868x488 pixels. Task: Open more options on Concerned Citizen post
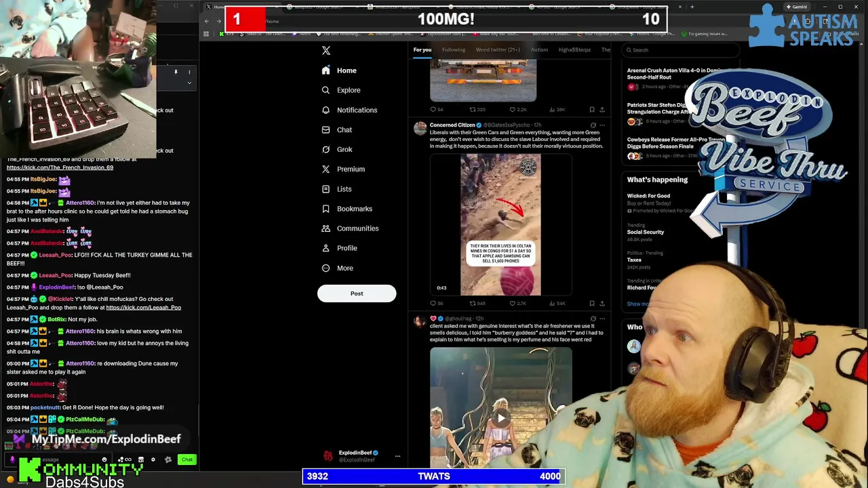[x=602, y=125]
